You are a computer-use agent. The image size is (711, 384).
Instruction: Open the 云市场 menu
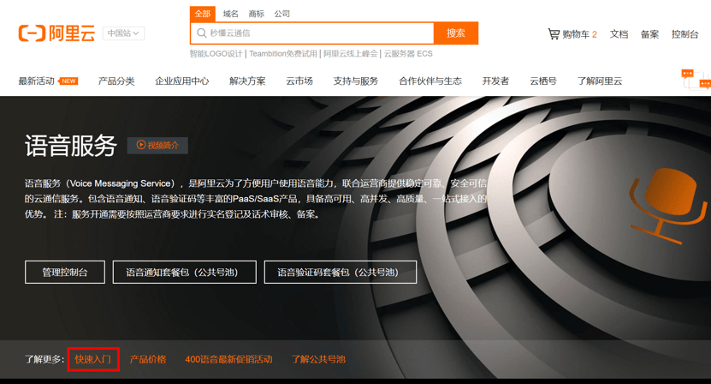tap(299, 81)
